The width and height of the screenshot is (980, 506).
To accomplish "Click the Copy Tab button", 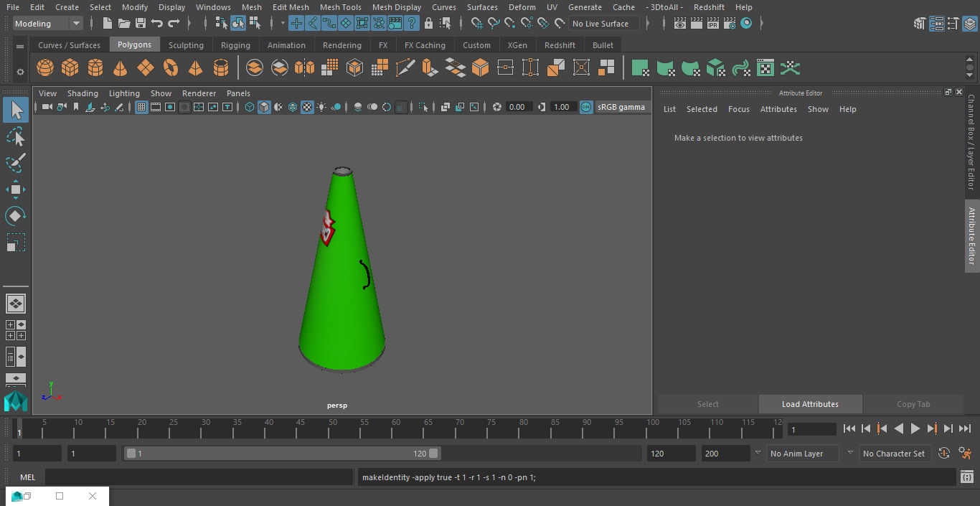I will pos(913,404).
